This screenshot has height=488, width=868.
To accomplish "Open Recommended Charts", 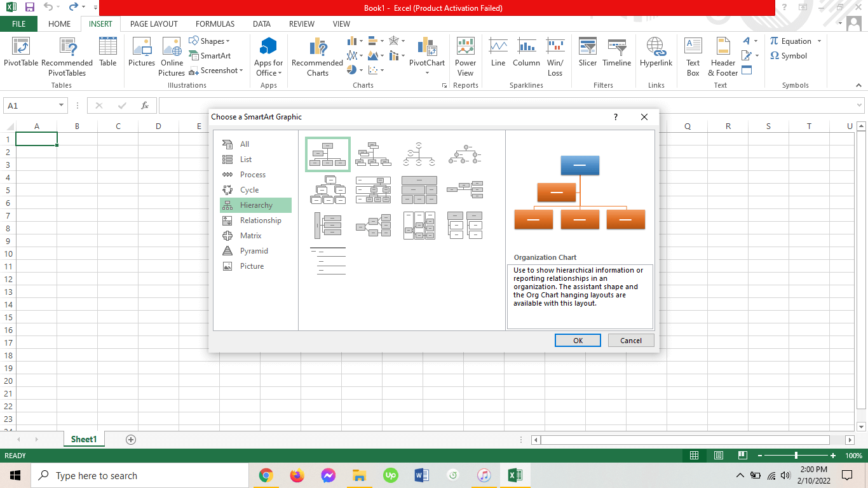I will [x=317, y=57].
